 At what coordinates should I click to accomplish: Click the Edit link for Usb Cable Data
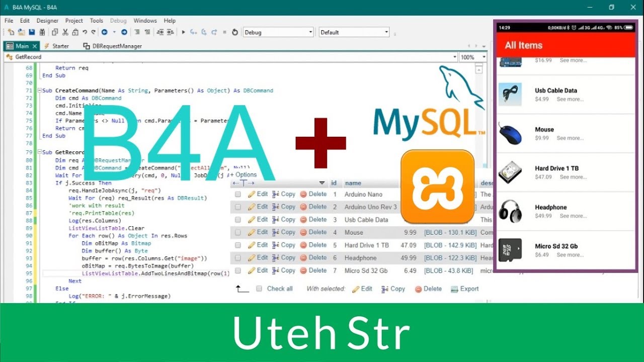pyautogui.click(x=262, y=220)
